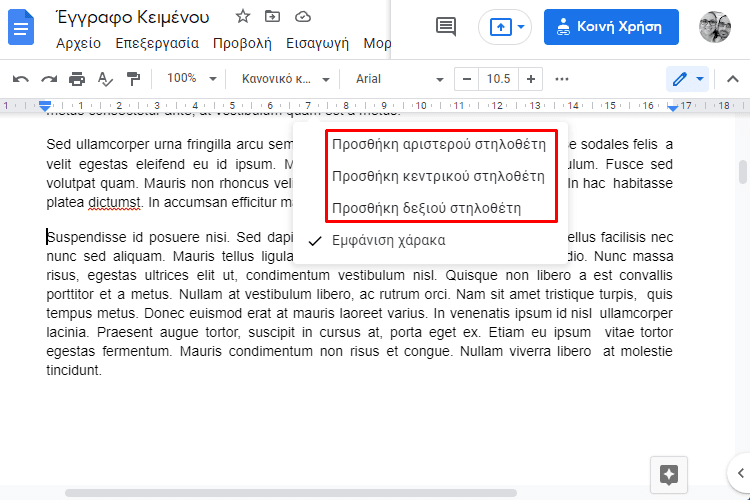Image resolution: width=750 pixels, height=500 pixels.
Task: Open the paragraph style 'Κανονικό κ...' dropdown
Action: [x=285, y=79]
